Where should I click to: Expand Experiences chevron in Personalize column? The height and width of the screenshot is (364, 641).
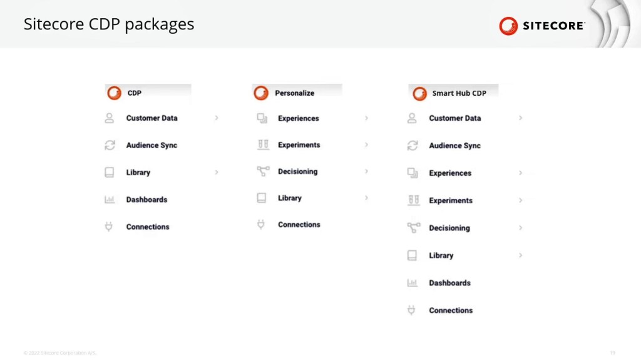click(x=366, y=118)
